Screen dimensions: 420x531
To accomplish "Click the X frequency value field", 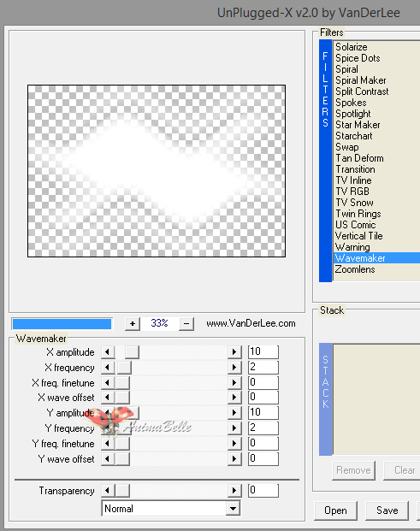I will [x=263, y=367].
